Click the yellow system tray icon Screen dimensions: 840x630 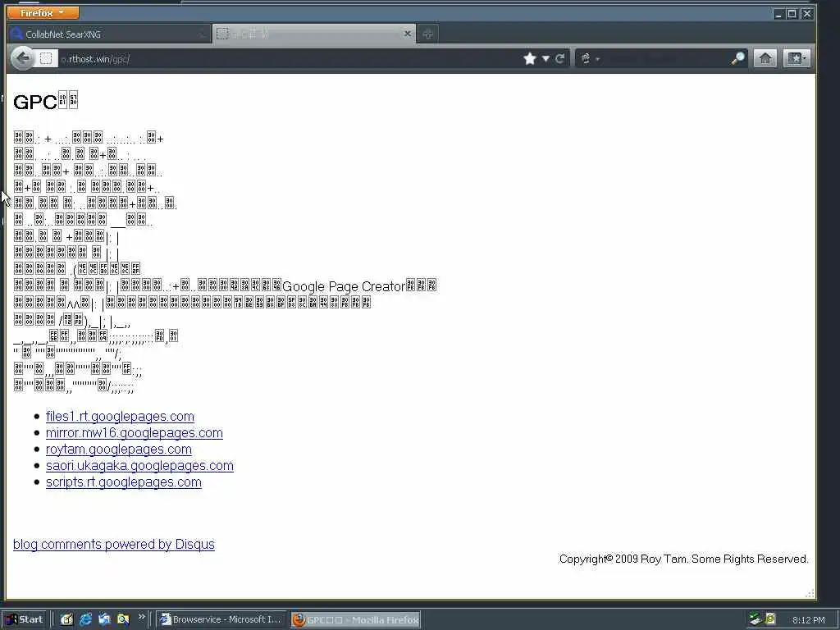[770, 619]
